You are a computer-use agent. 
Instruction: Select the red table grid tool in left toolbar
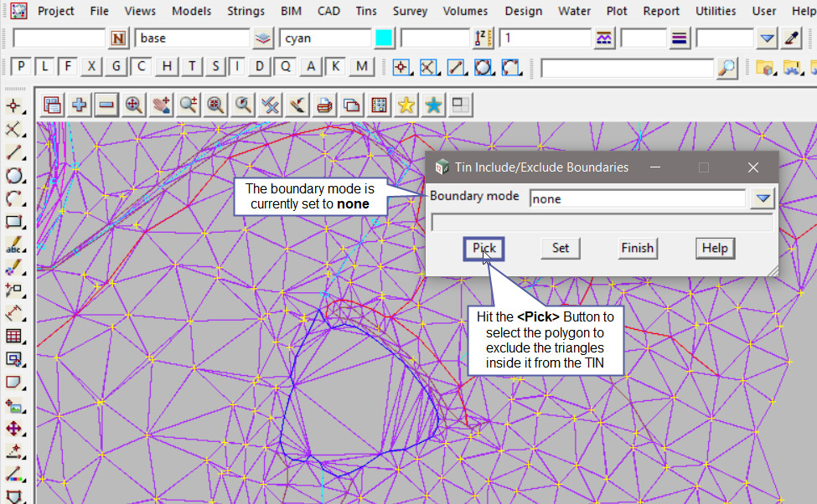click(x=14, y=336)
